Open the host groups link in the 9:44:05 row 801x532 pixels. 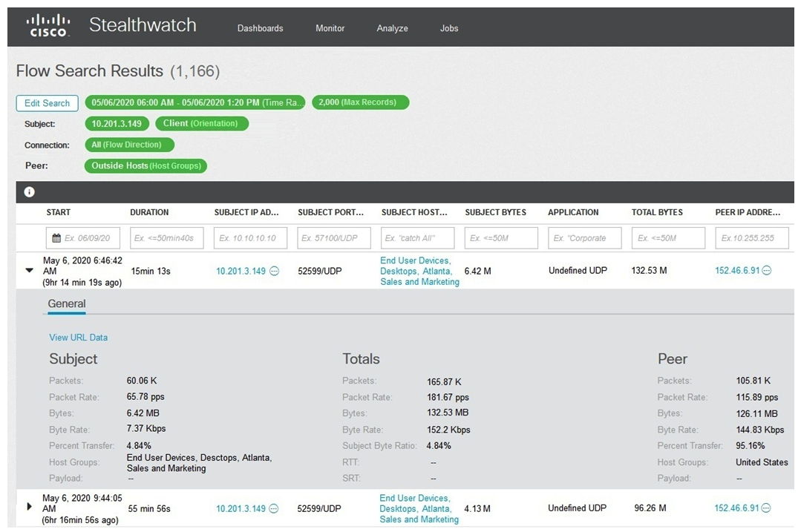419,508
